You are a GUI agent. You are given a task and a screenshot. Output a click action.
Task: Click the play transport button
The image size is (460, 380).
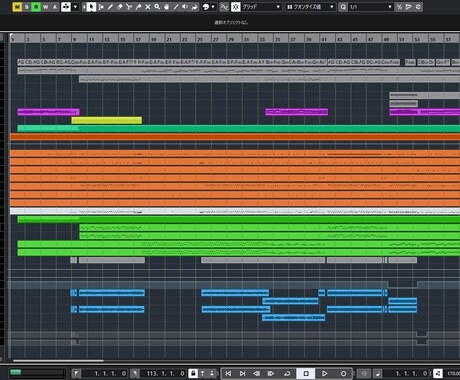coord(324,373)
